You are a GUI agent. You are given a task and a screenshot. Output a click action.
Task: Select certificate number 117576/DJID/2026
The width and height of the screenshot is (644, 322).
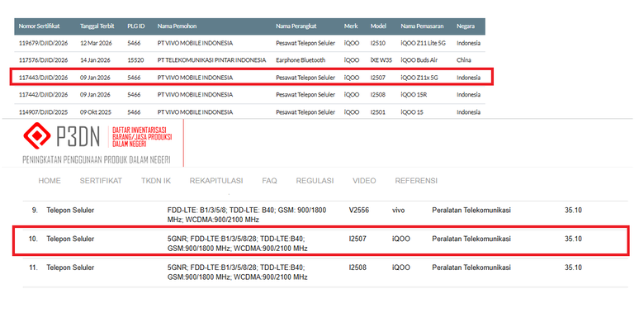point(44,60)
